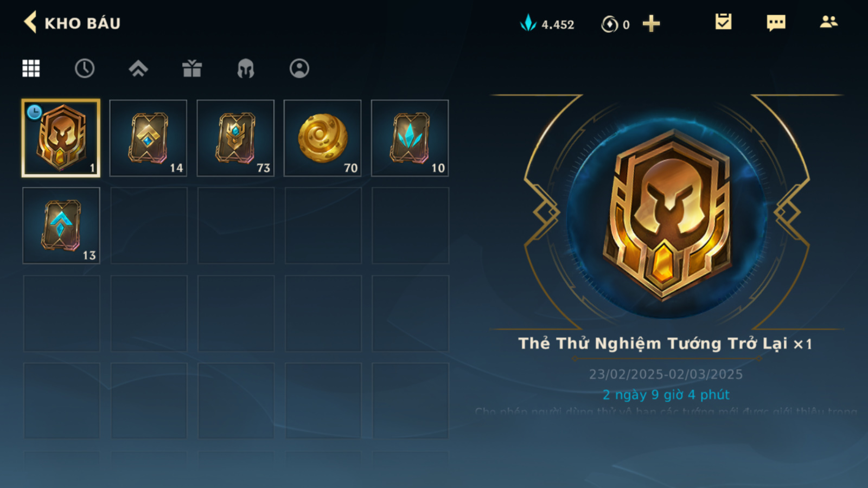Filter items by champion helmet icon

(x=246, y=68)
